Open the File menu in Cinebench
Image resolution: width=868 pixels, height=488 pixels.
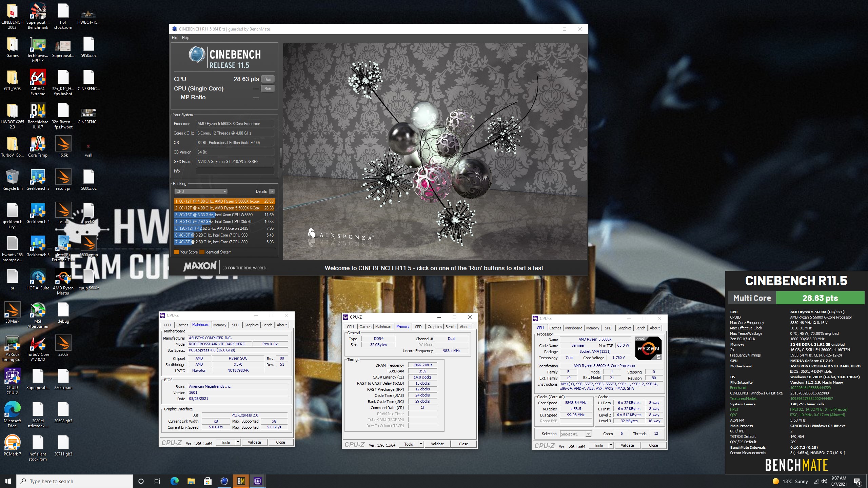174,38
